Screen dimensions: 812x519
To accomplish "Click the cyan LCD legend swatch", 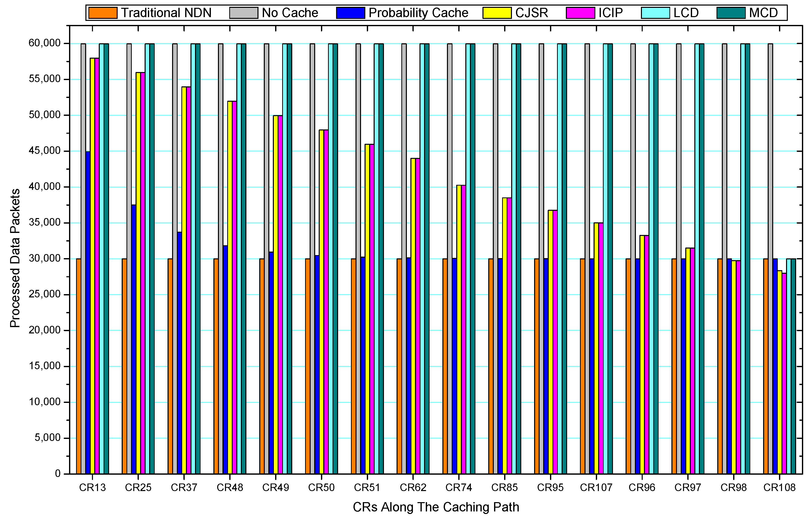I will pos(655,13).
